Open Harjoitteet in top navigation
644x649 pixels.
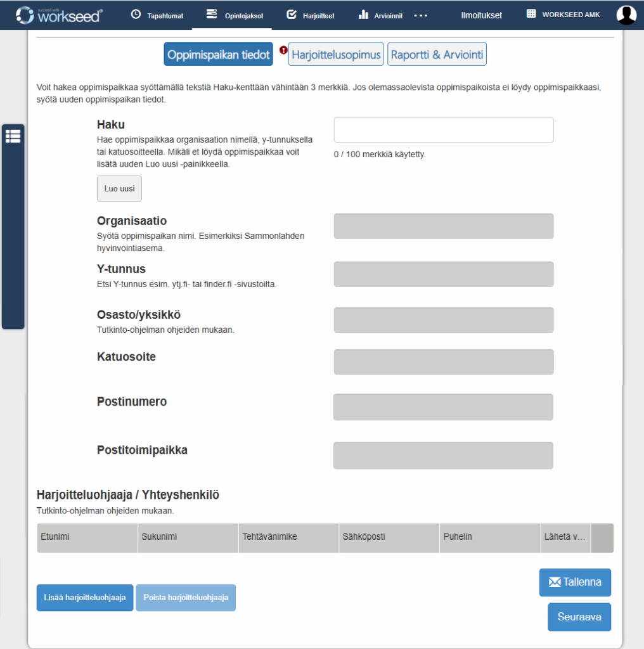[319, 16]
